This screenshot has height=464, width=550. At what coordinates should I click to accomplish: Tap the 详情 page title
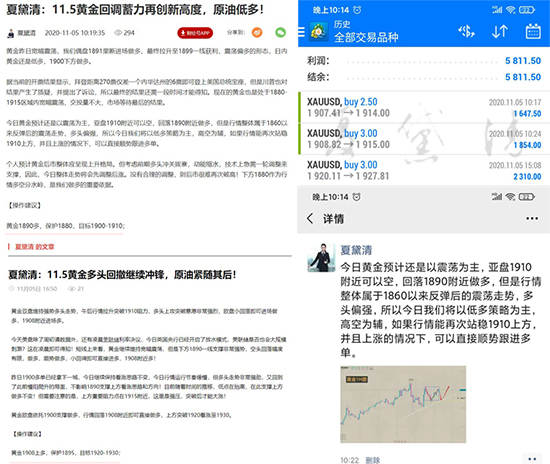pyautogui.click(x=333, y=219)
